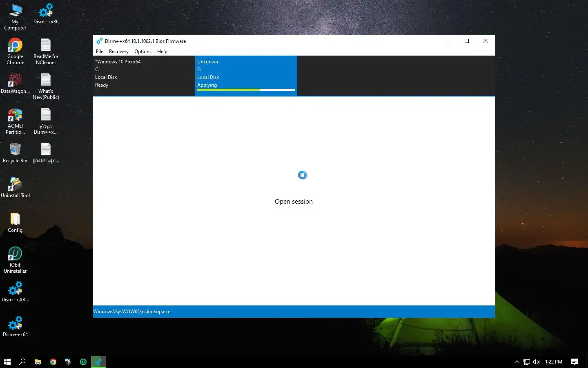This screenshot has height=368, width=588.
Task: Maximize the Dism++ window
Action: pos(467,41)
